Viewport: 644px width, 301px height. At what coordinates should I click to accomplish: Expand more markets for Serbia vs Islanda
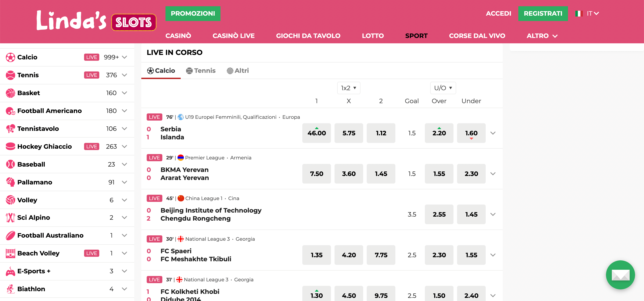click(493, 133)
